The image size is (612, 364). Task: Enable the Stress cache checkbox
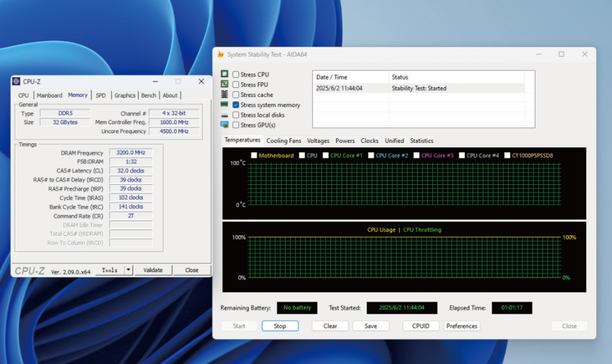(236, 94)
